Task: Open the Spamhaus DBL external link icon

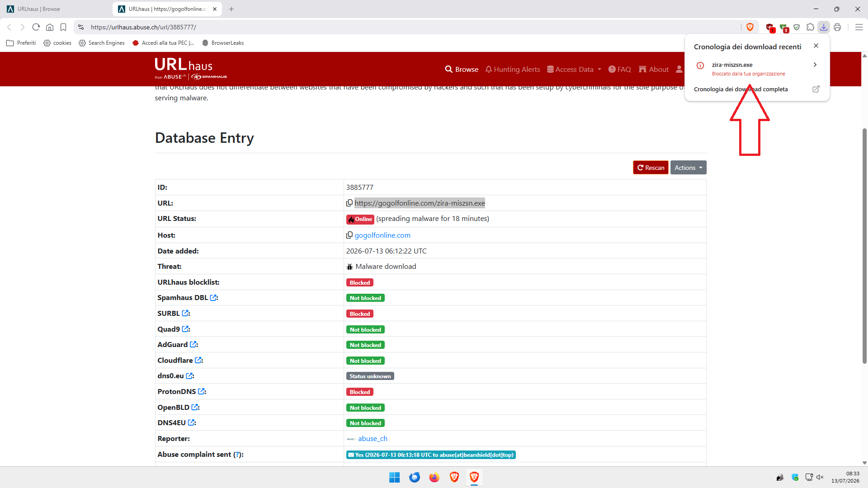Action: (213, 298)
